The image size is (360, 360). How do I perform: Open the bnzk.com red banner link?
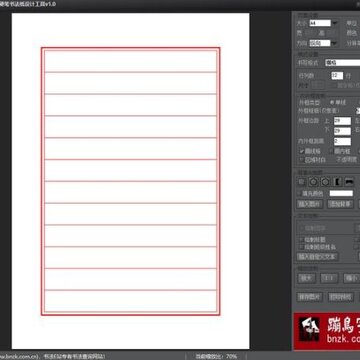tap(327, 332)
